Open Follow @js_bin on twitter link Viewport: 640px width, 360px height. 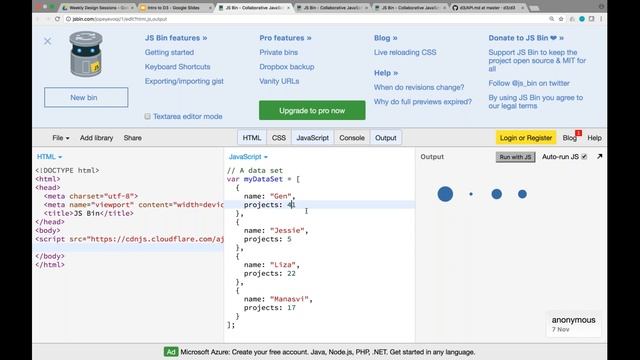click(x=529, y=83)
